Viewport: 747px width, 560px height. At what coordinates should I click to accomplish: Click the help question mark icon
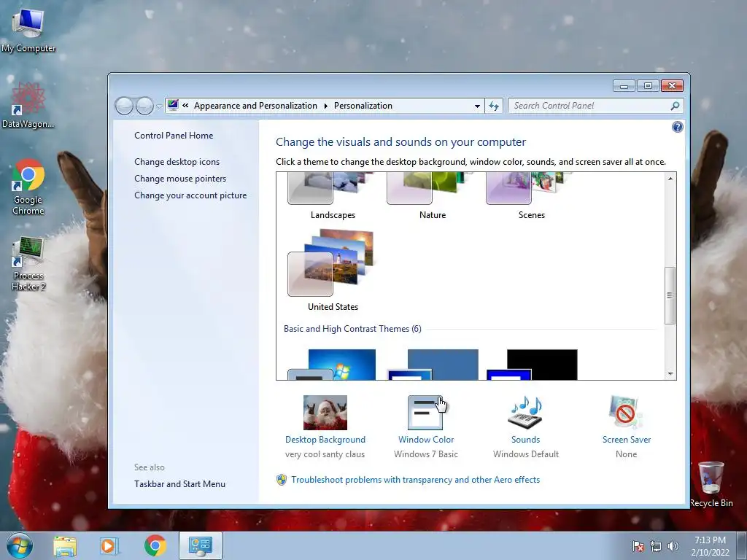pyautogui.click(x=677, y=127)
